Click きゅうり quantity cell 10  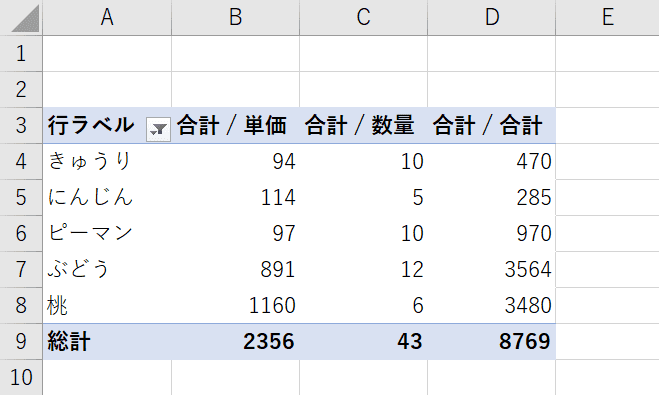pos(364,162)
